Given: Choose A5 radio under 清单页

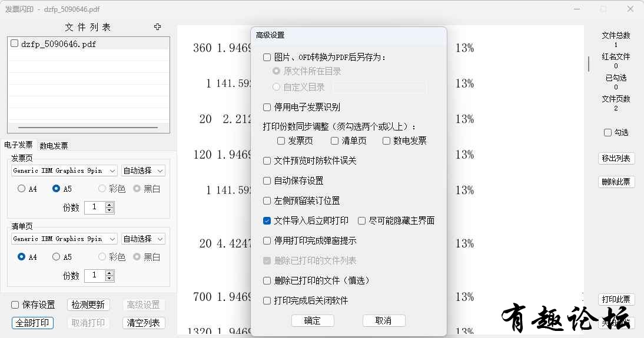Looking at the screenshot, I should coord(57,257).
